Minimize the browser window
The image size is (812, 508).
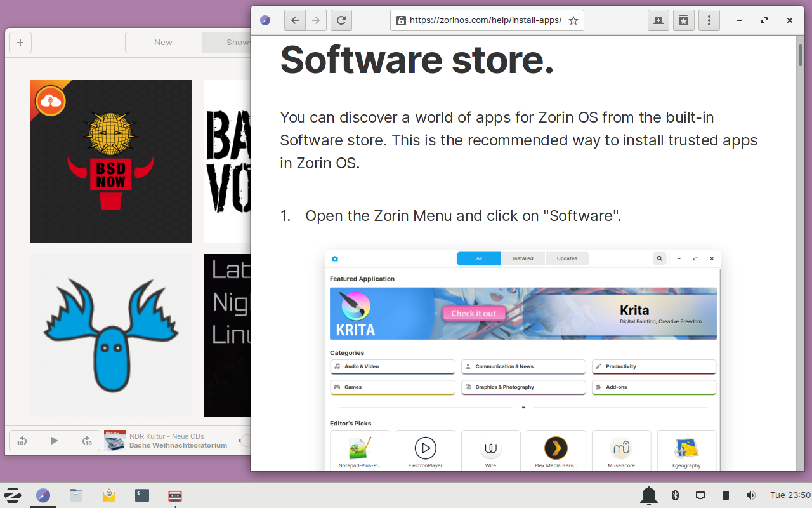coord(739,20)
